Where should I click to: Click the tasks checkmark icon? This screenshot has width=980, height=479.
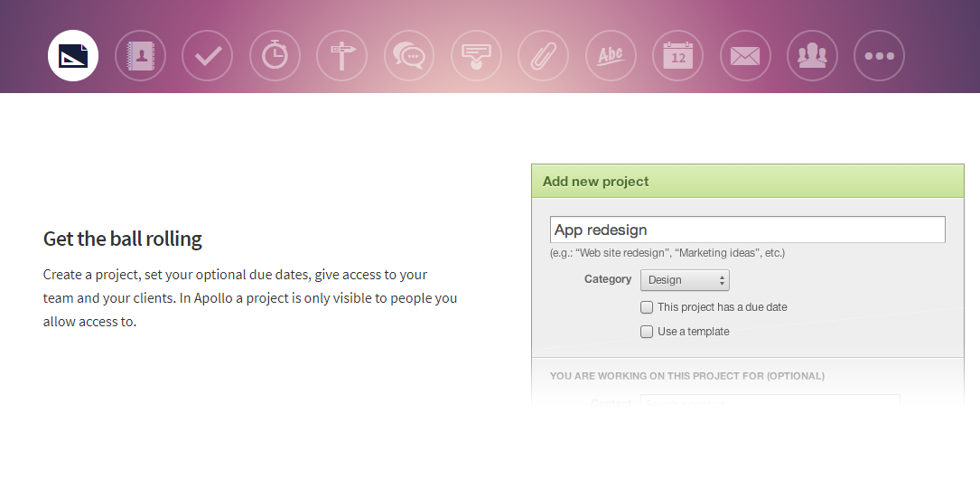point(208,56)
